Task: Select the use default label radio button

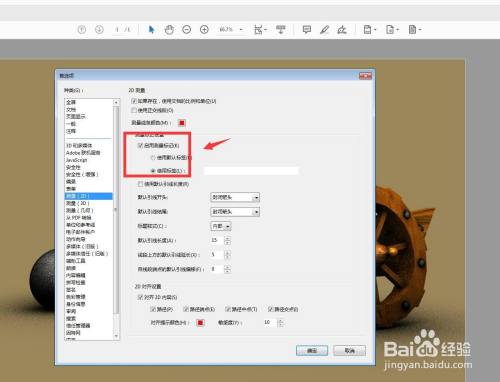Action: [153, 157]
